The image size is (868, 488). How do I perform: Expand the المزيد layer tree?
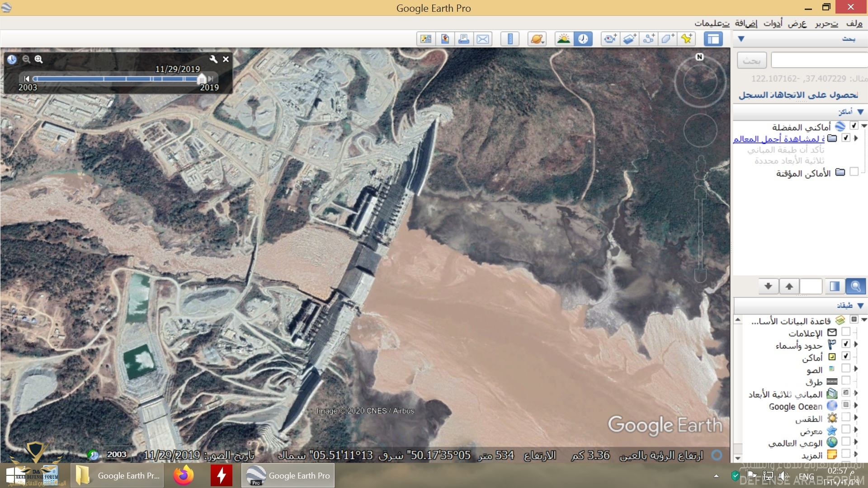pos(856,454)
